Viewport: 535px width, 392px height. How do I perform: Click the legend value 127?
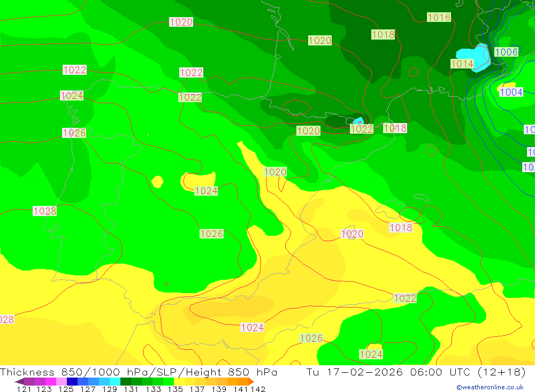[x=88, y=389]
